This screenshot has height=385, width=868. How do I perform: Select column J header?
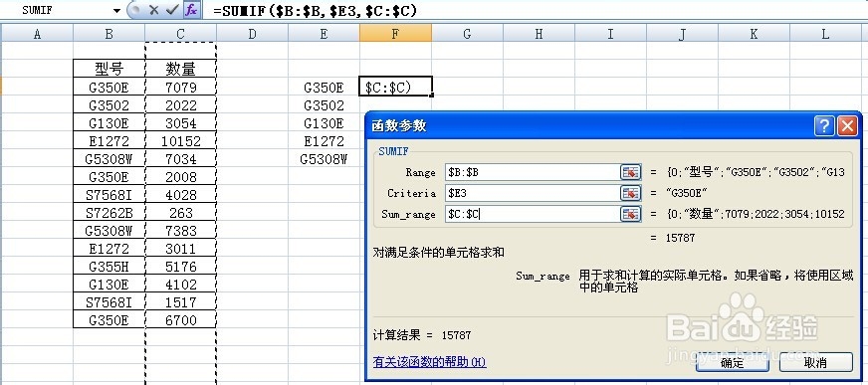[682, 34]
